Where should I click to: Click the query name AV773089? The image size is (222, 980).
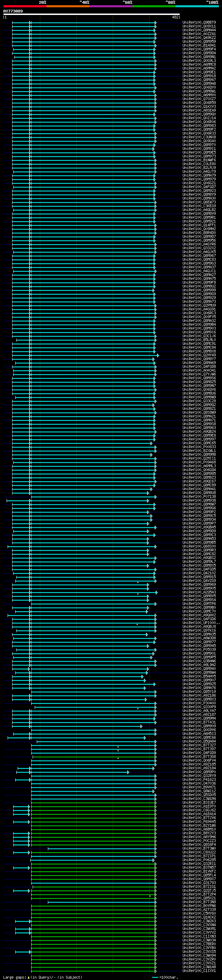[x=13, y=11]
